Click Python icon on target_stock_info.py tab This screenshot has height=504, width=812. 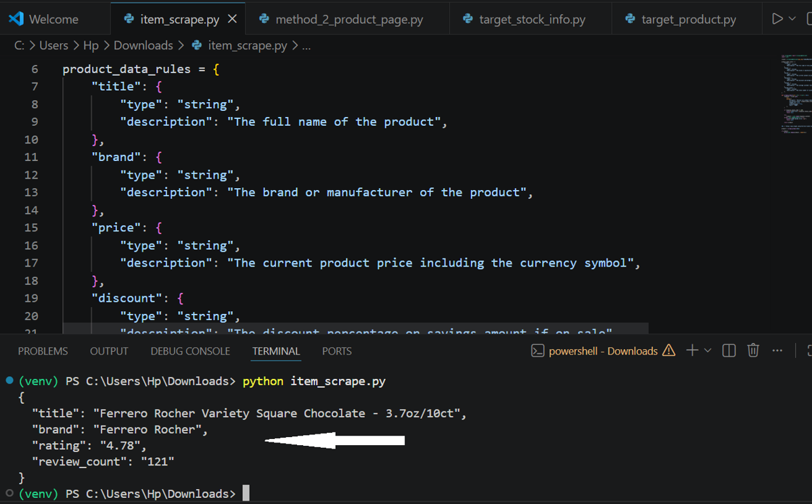pyautogui.click(x=468, y=19)
